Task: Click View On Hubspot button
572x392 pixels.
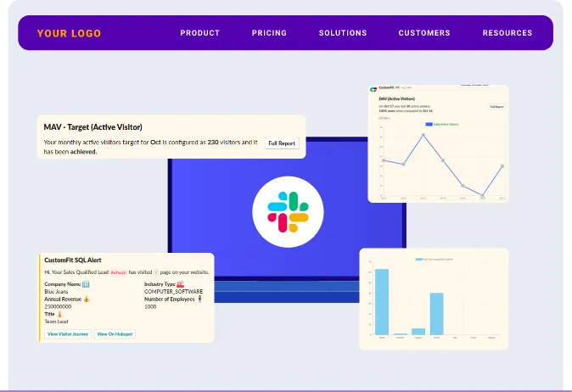Action: coord(115,334)
